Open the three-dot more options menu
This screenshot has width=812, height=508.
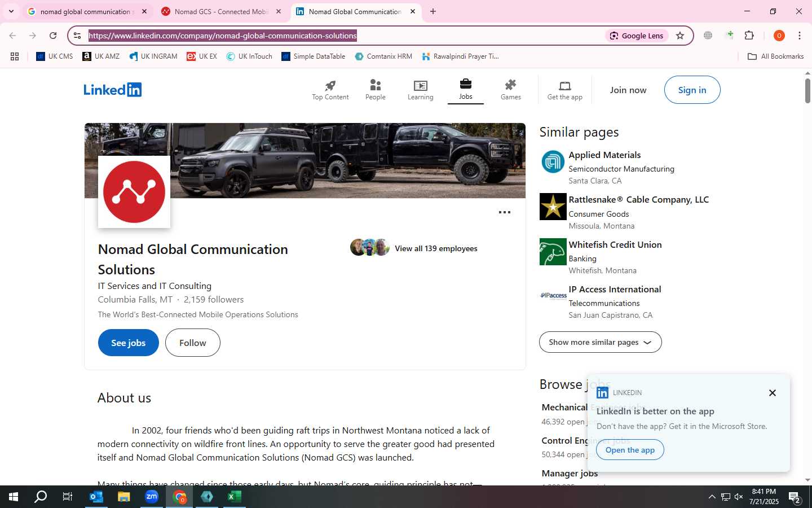[505, 212]
